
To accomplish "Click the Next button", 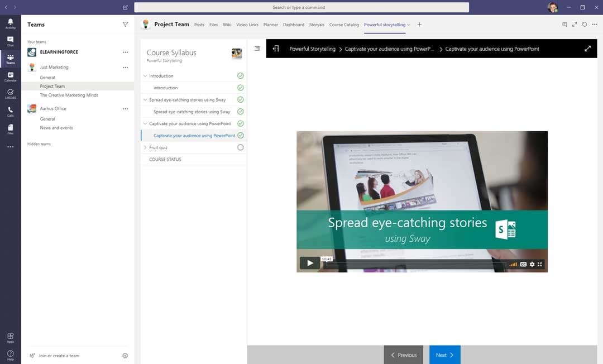I will pyautogui.click(x=445, y=355).
